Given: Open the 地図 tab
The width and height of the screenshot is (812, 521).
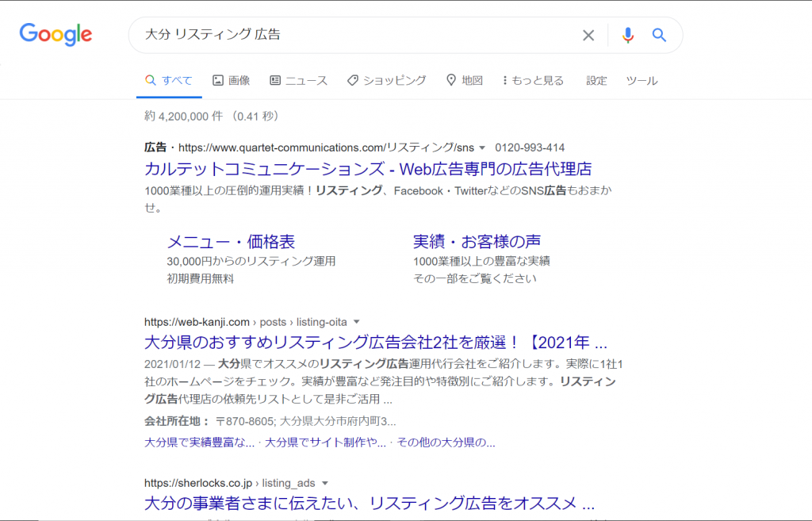Looking at the screenshot, I should click(465, 80).
